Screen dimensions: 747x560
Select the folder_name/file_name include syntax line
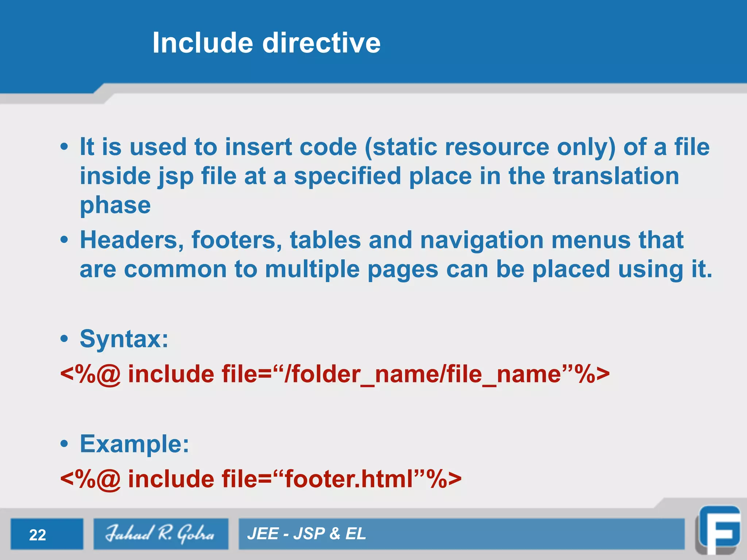pyautogui.click(x=335, y=374)
